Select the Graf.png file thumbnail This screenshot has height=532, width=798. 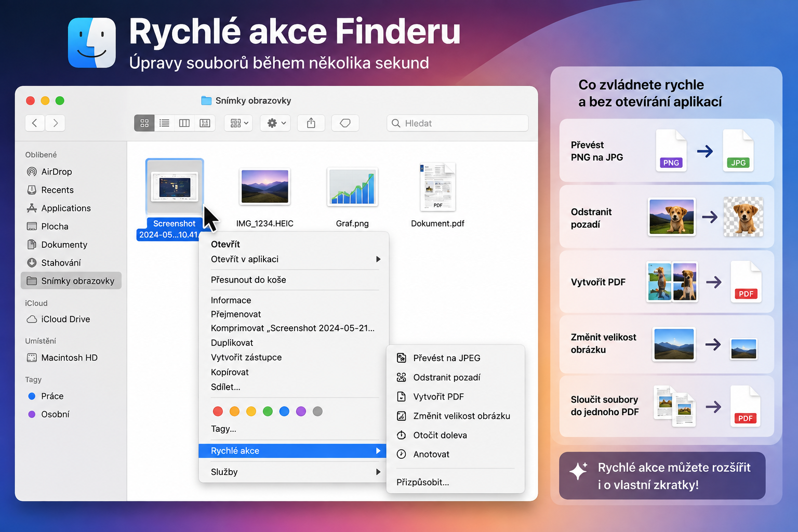tap(353, 187)
